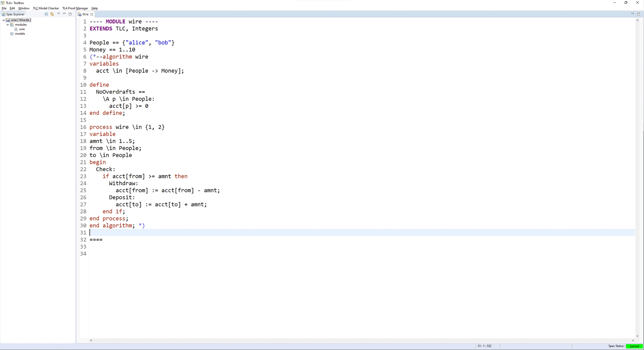Click the Spec Explorer panel icon
The image size is (644, 350).
tap(3, 14)
